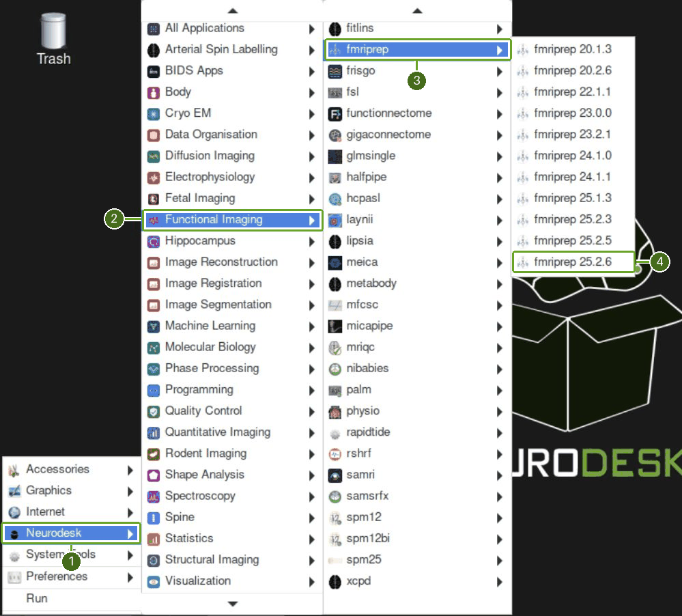Expand the Statistics submenu arrow
682x616 pixels.
pos(311,540)
